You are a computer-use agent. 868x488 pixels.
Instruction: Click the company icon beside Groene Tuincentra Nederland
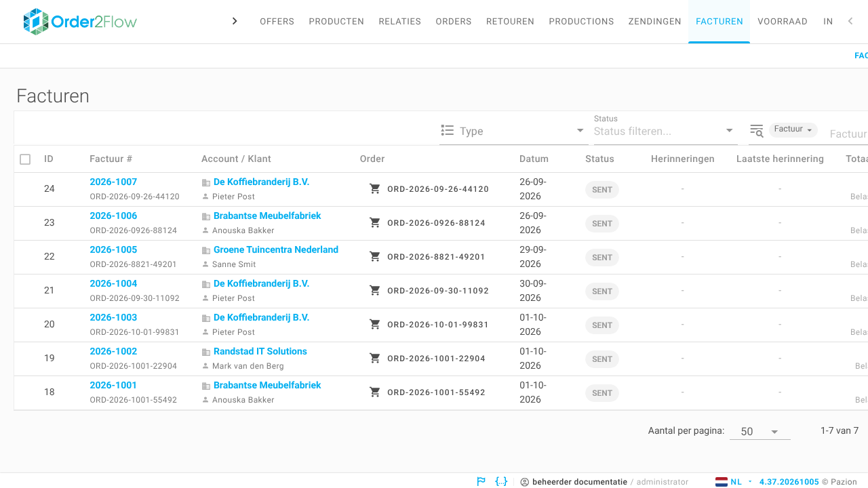pyautogui.click(x=206, y=250)
